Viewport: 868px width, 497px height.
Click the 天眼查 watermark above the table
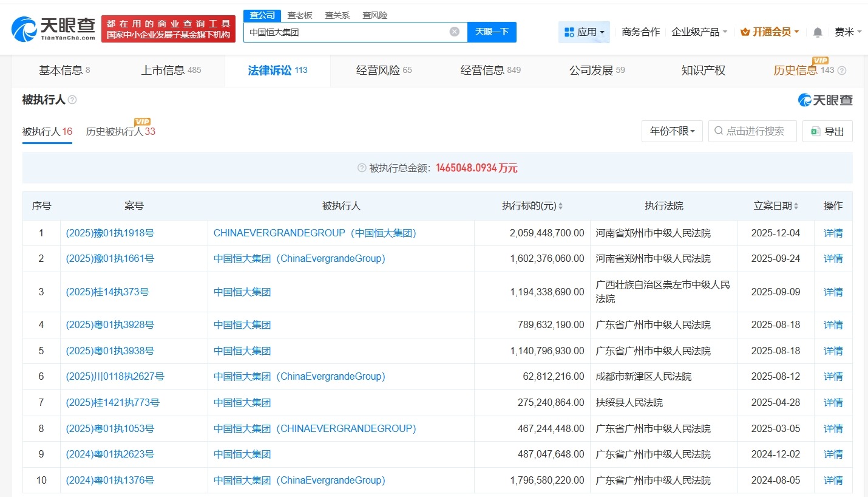coord(826,100)
